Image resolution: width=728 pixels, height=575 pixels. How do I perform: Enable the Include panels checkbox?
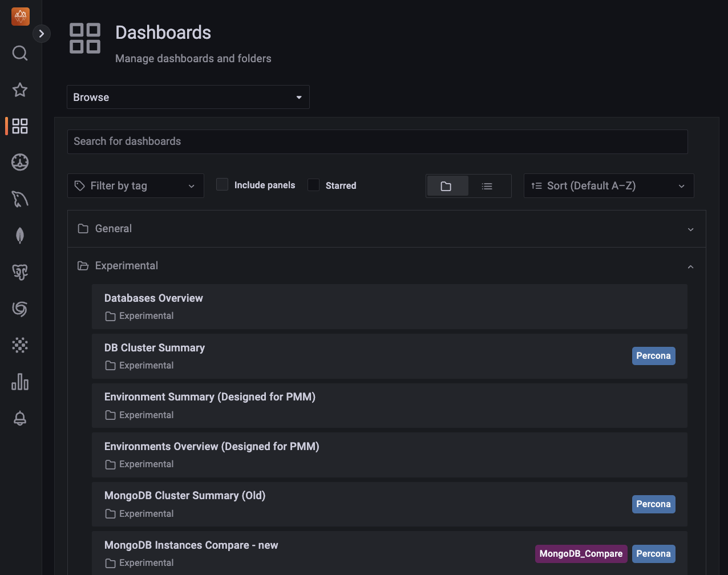tap(223, 185)
